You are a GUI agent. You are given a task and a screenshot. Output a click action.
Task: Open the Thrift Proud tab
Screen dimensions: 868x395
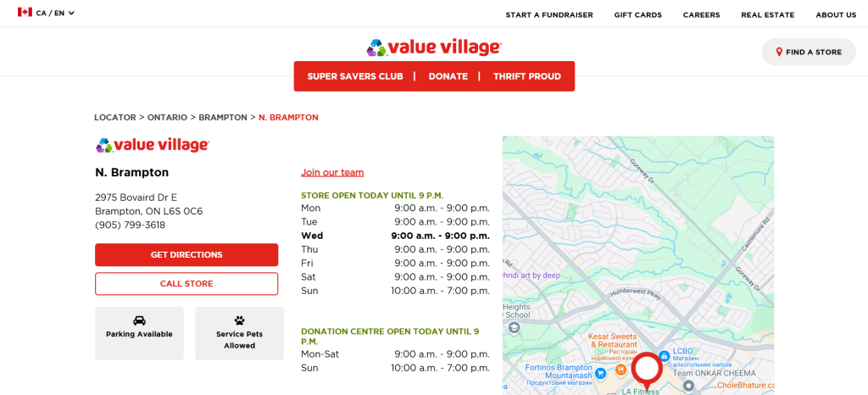click(527, 76)
